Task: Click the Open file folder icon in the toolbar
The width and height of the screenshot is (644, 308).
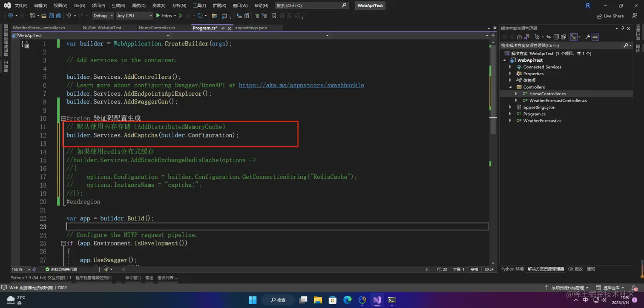Action: coord(44,16)
